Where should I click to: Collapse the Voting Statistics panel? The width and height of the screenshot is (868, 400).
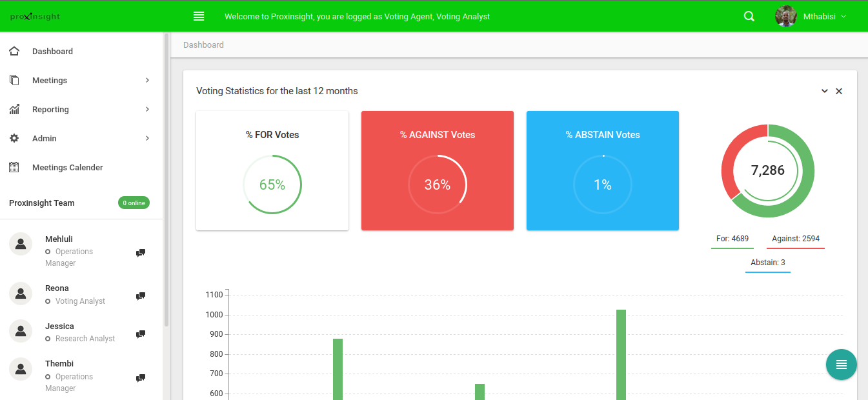pos(825,91)
